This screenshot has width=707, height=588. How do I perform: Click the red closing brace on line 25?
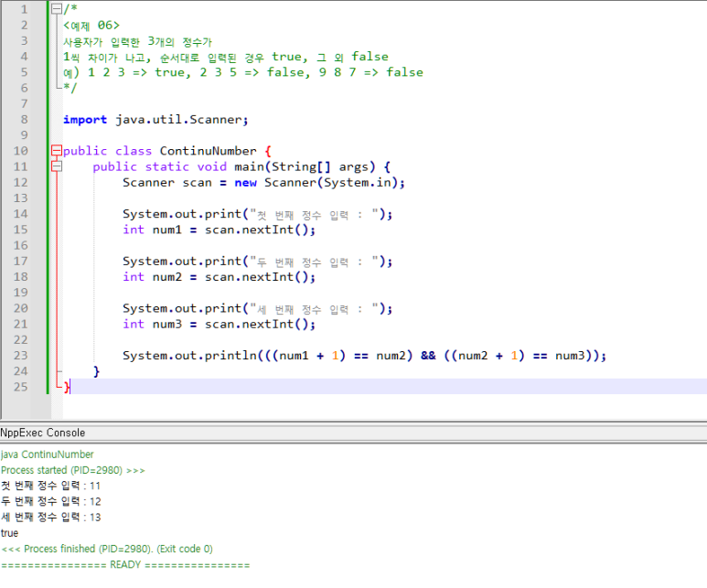click(x=67, y=387)
